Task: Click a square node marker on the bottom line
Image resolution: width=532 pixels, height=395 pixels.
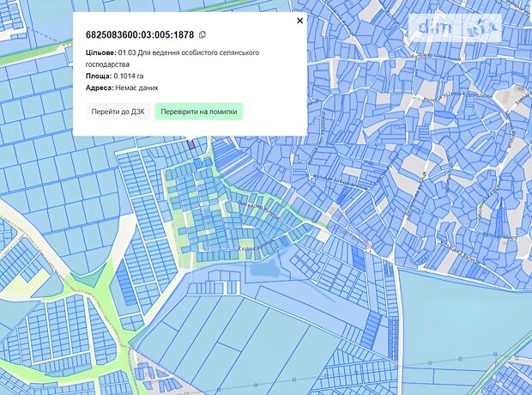Action: (458, 359)
